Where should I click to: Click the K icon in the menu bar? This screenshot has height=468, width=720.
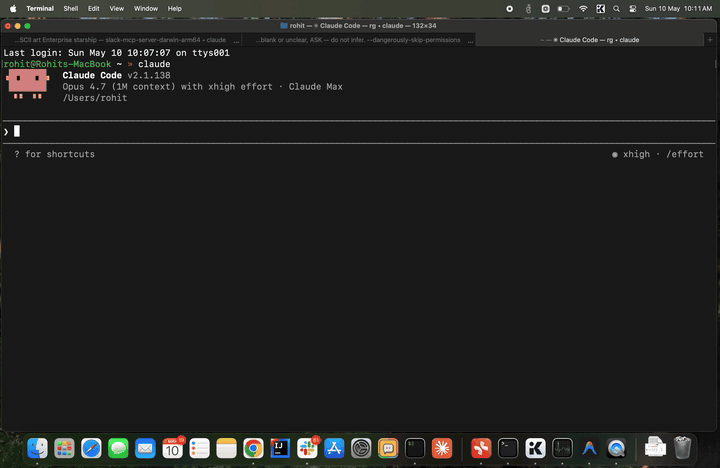click(600, 8)
